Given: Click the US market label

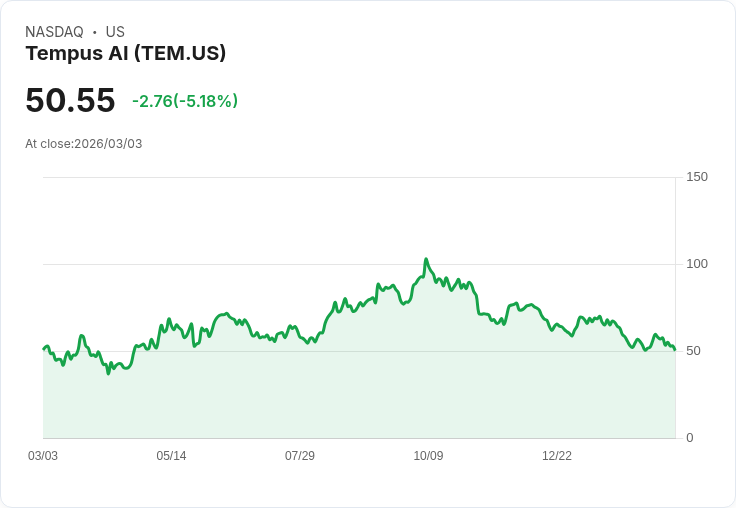Looking at the screenshot, I should click(115, 32).
